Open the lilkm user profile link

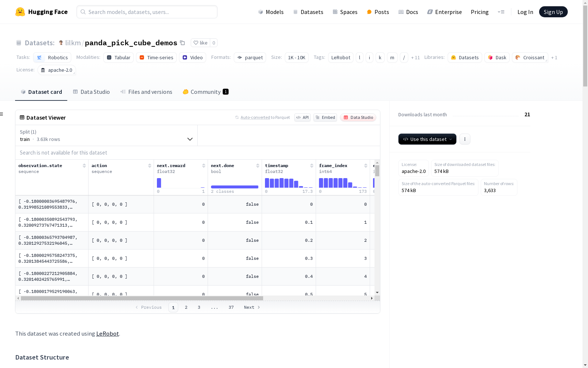tap(73, 43)
